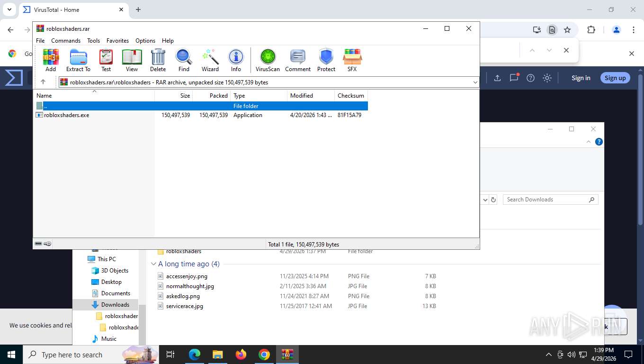Open the Tools menu
The height and width of the screenshot is (364, 644).
point(93,41)
